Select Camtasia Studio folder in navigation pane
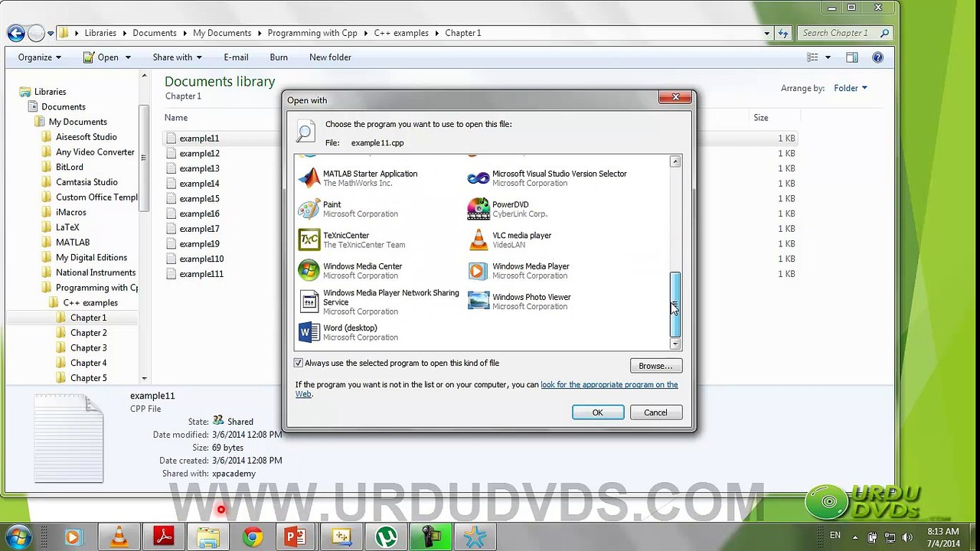The image size is (980, 551). (87, 182)
